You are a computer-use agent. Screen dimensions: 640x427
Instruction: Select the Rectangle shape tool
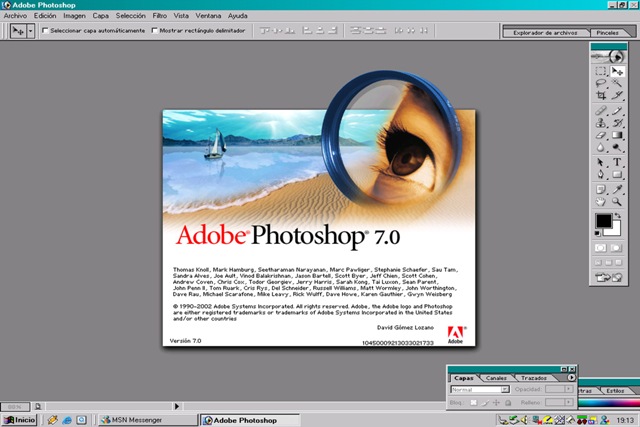(617, 175)
